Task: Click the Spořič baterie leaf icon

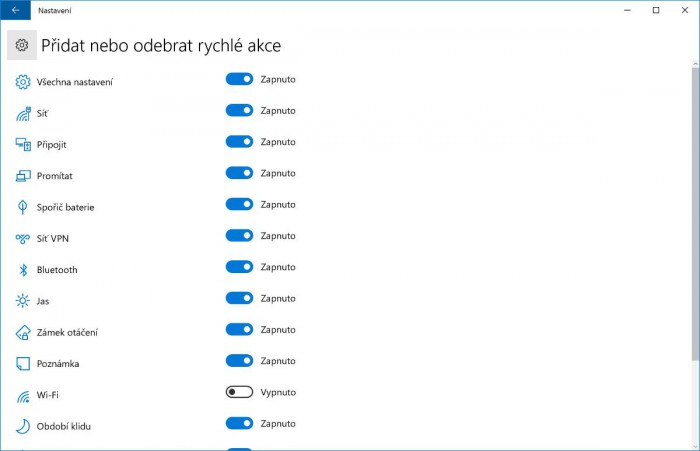Action: 23,207
